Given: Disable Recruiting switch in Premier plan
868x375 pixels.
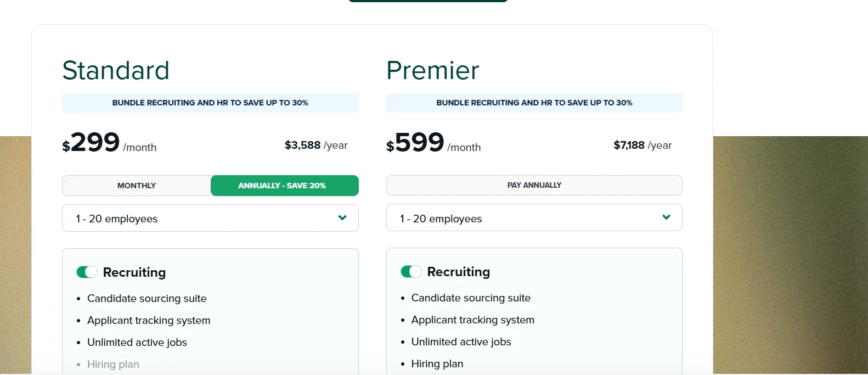Looking at the screenshot, I should [411, 272].
